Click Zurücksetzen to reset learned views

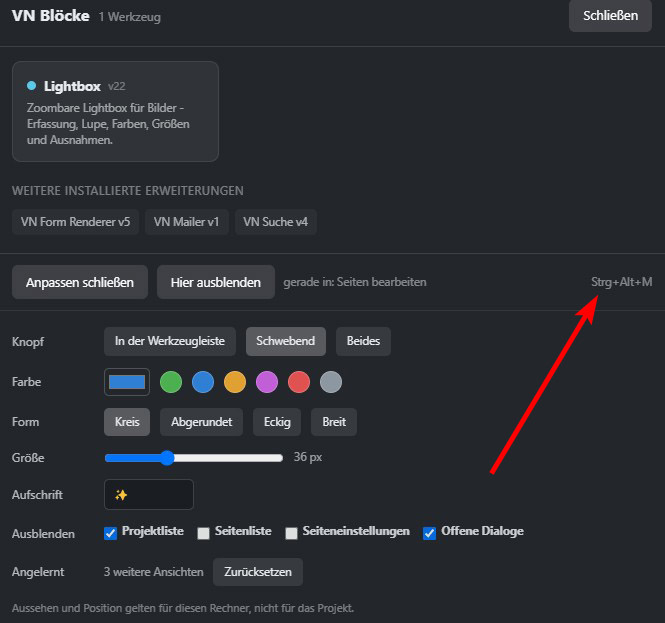pos(258,572)
